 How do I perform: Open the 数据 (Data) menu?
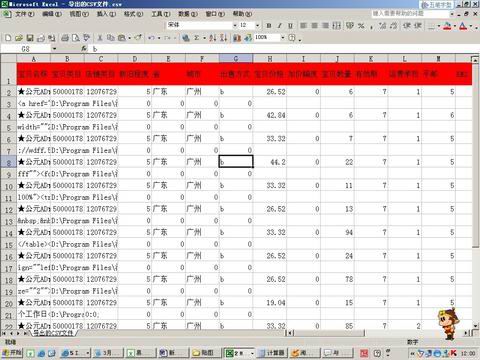[x=188, y=14]
